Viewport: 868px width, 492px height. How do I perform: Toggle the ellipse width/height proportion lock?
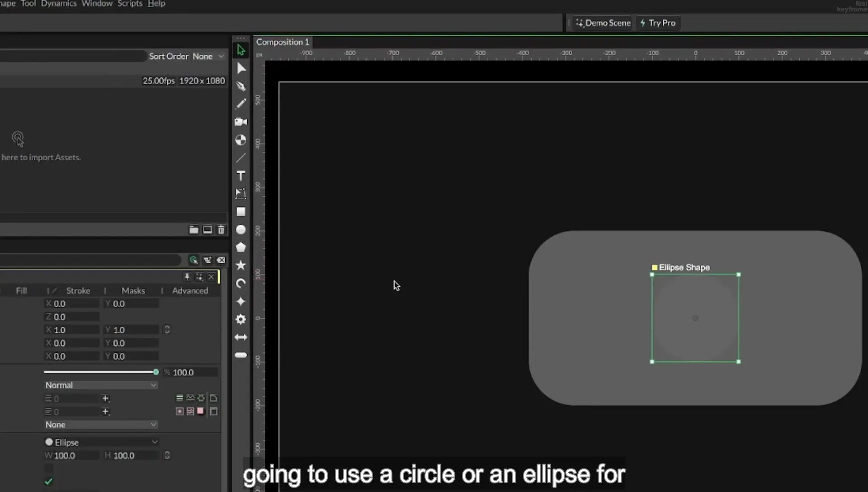tap(167, 455)
